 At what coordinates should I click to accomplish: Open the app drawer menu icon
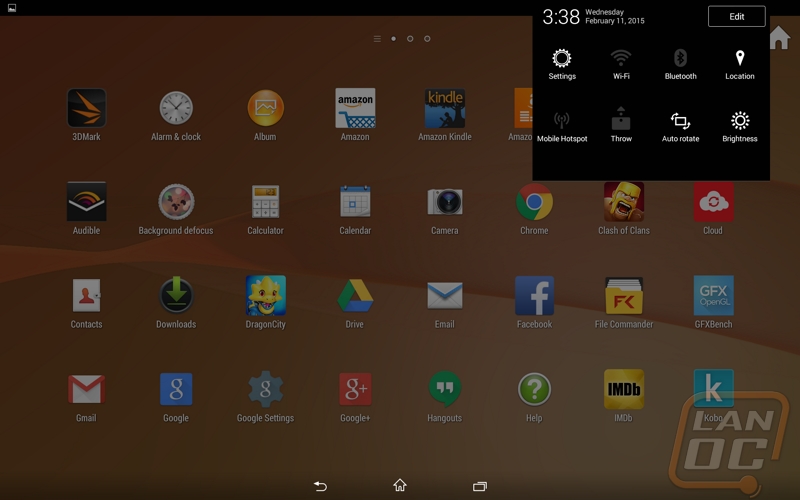[377, 39]
